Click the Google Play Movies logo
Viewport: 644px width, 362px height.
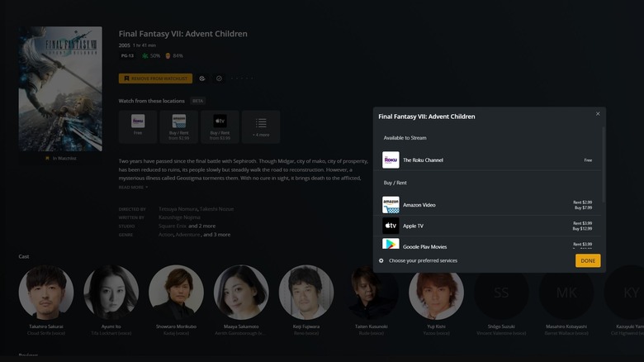[x=391, y=245]
